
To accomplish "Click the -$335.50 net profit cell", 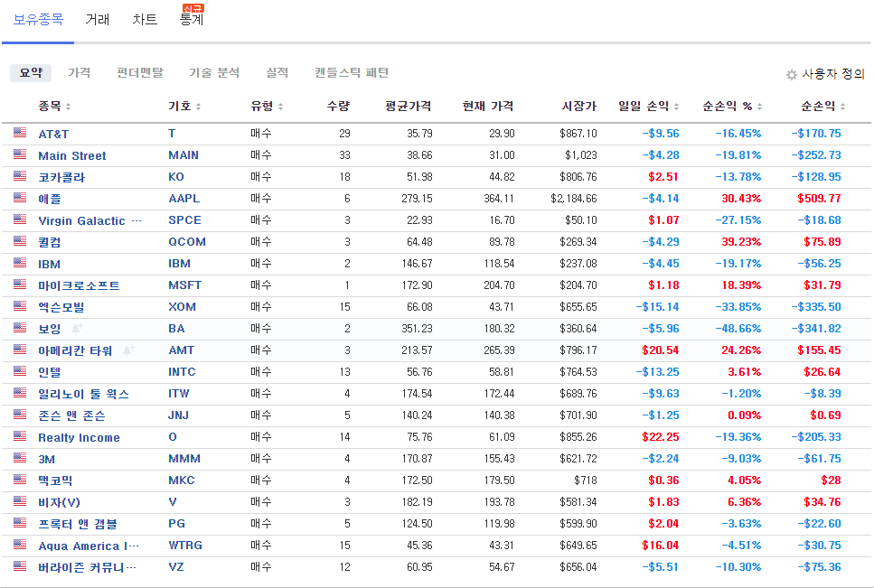I will pyautogui.click(x=816, y=307).
